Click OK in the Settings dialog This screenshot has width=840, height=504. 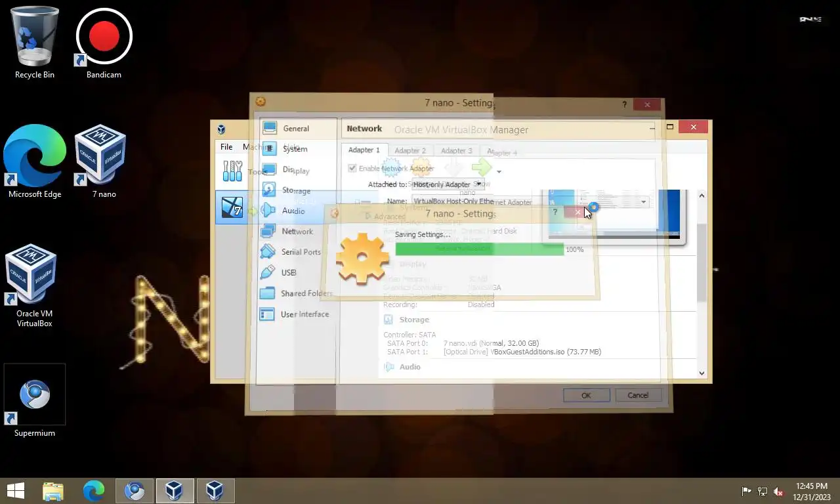click(x=586, y=395)
